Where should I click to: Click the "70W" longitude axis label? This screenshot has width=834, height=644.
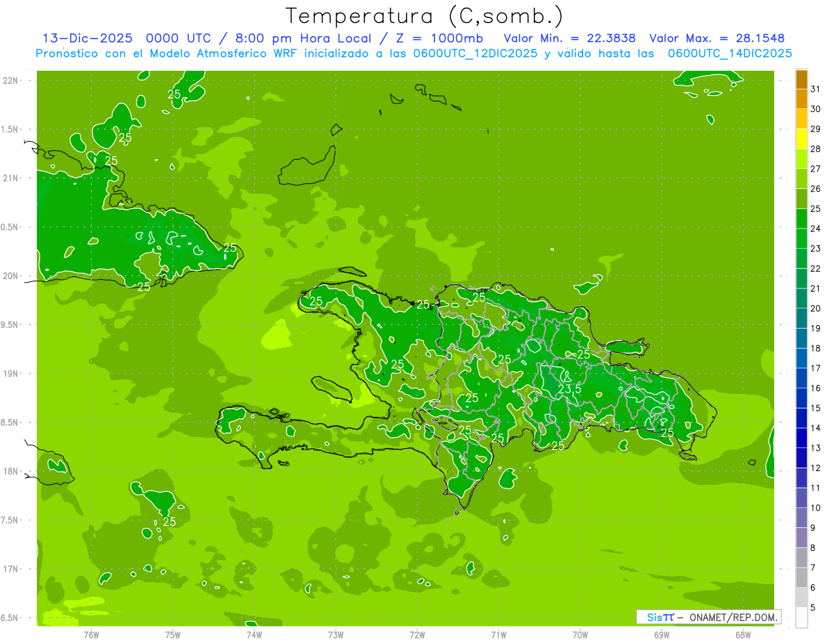[580, 635]
